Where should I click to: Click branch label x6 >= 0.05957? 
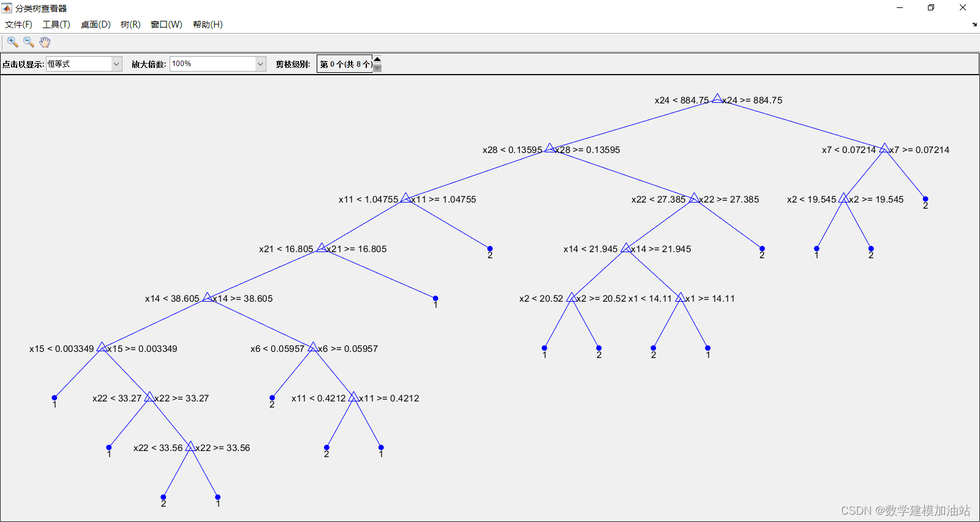pyautogui.click(x=348, y=349)
